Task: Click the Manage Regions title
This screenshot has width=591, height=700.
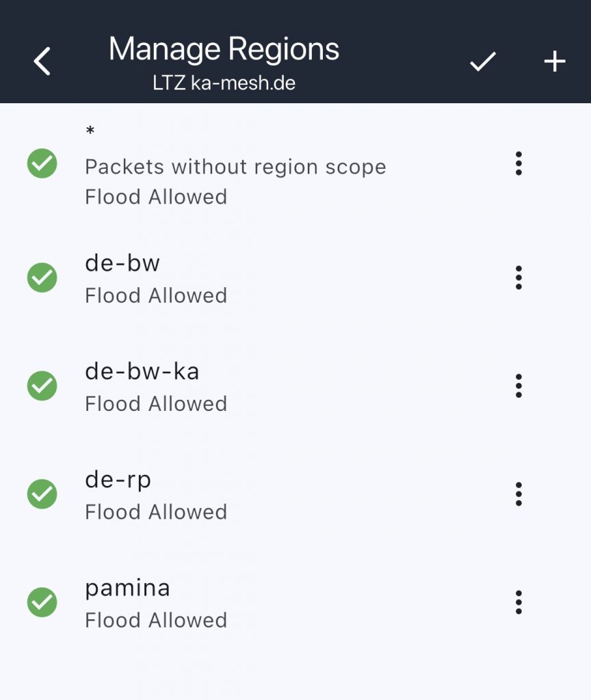Action: (224, 49)
